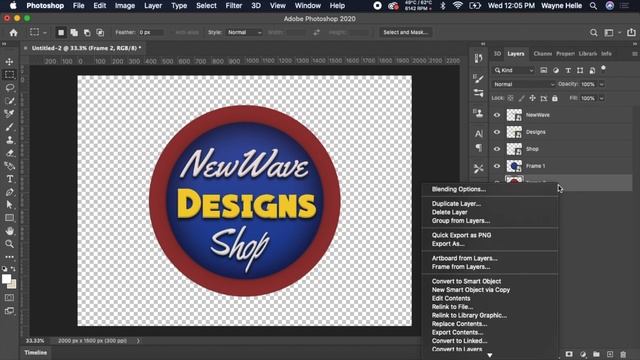Open the Kind filter dropdown
The height and width of the screenshot is (360, 640).
513,71
